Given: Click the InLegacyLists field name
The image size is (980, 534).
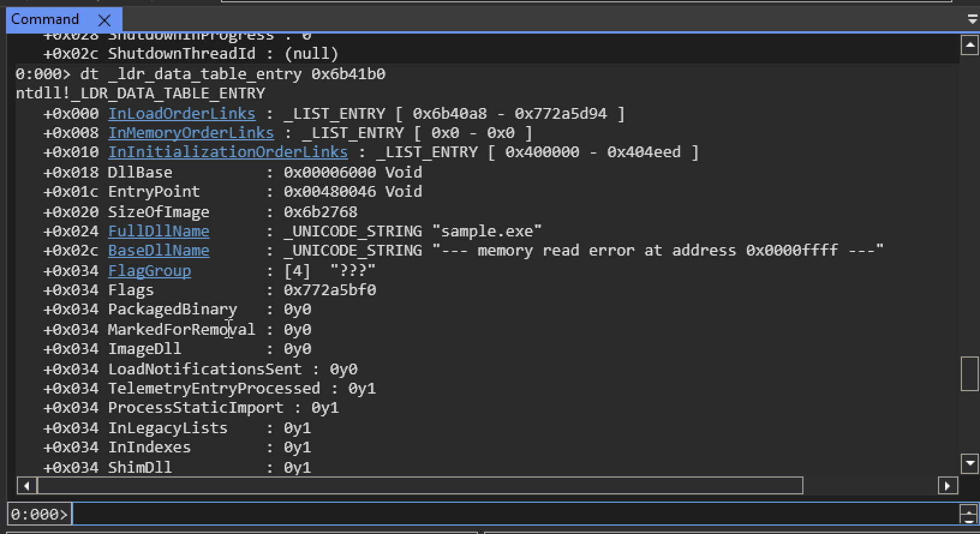Looking at the screenshot, I should coord(168,428).
